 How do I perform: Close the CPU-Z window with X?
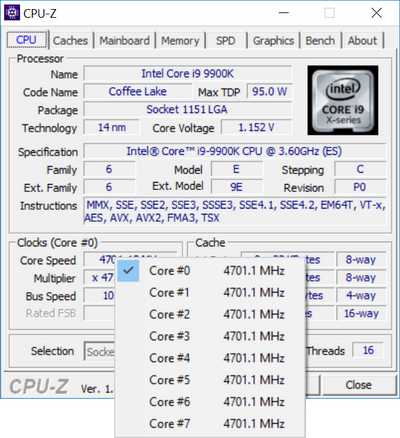(x=377, y=13)
